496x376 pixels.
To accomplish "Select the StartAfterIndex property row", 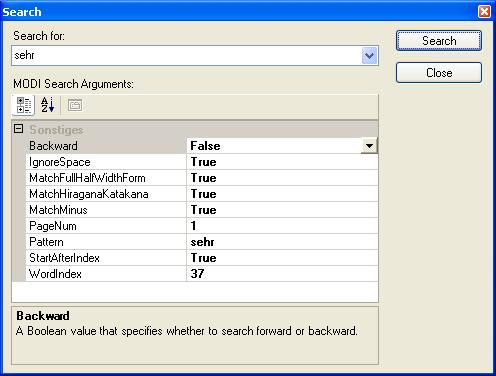I will pyautogui.click(x=202, y=258).
